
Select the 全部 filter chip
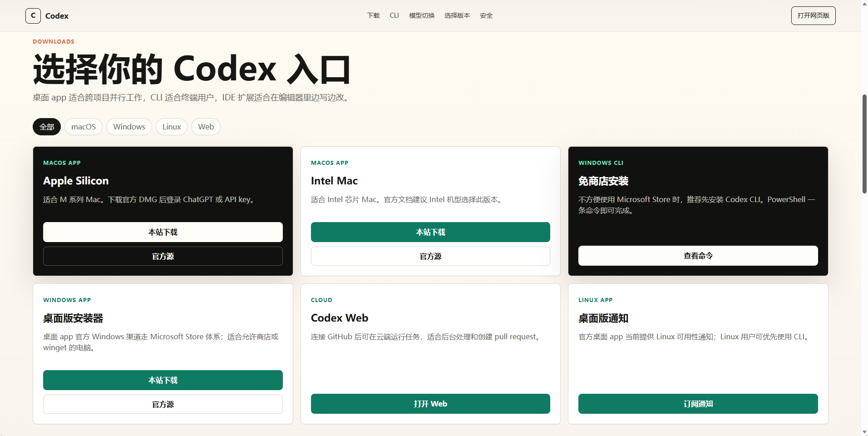pos(47,127)
